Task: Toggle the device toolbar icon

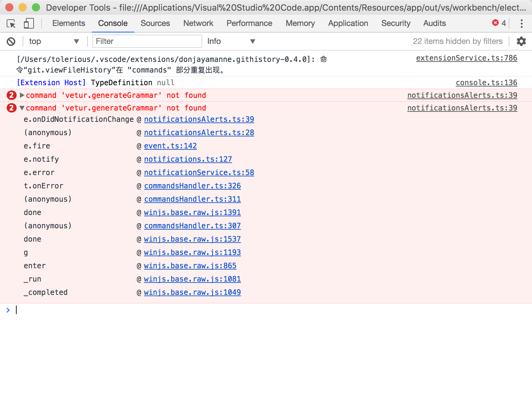Action: [29, 23]
